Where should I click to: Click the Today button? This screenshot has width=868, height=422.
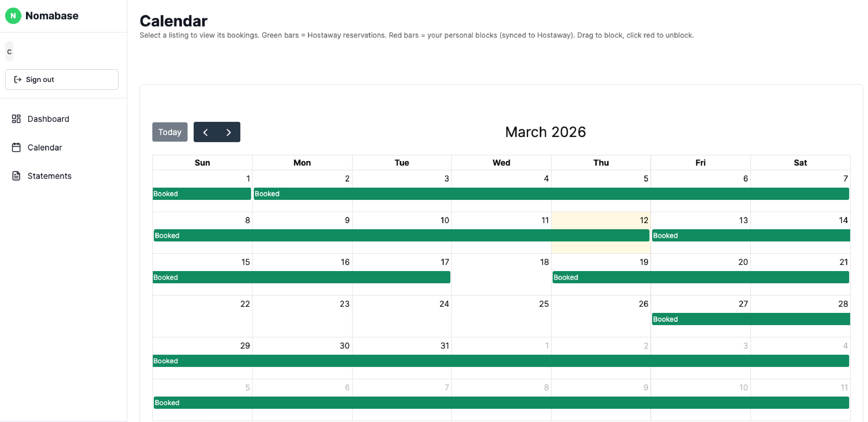169,132
